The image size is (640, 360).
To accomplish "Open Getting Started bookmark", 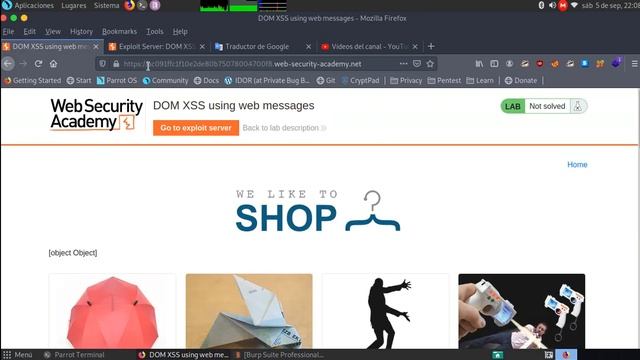I will 32,80.
